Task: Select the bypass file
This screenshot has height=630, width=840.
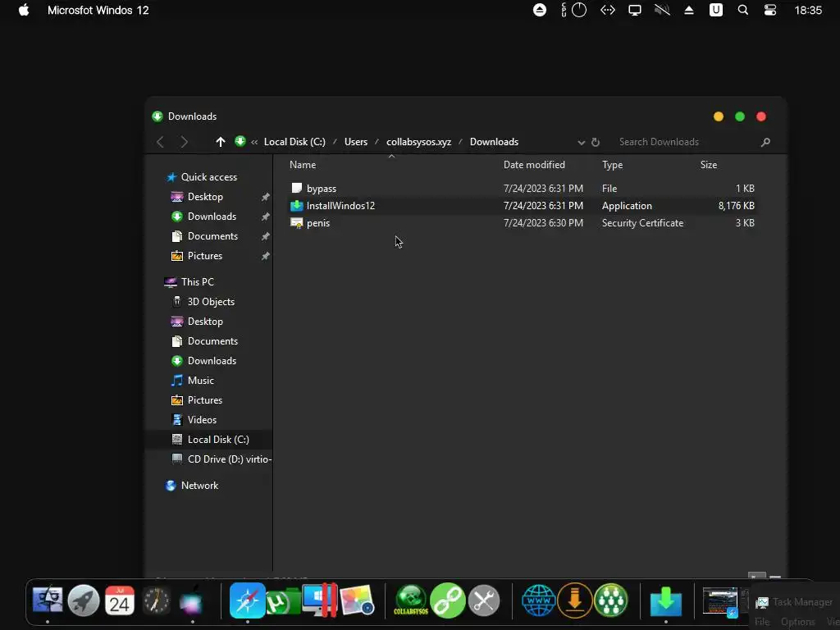Action: [523, 189]
